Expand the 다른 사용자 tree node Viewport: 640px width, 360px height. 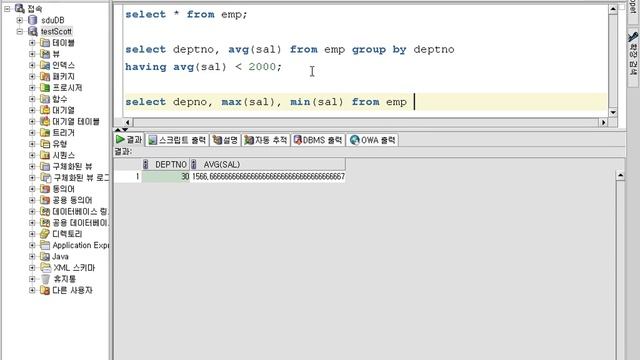pyautogui.click(x=32, y=290)
